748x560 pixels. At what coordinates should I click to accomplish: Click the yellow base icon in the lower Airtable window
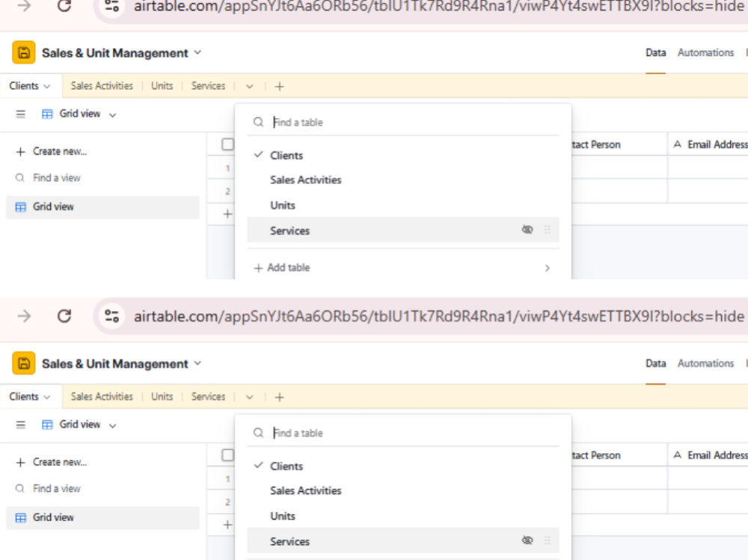tap(24, 363)
